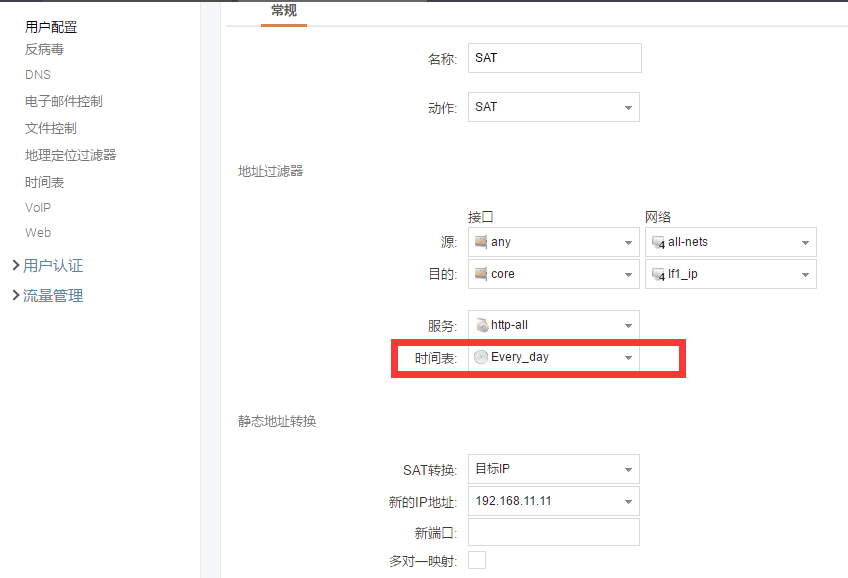Click the interface icon next to core
The width and height of the screenshot is (848, 578).
(x=481, y=274)
